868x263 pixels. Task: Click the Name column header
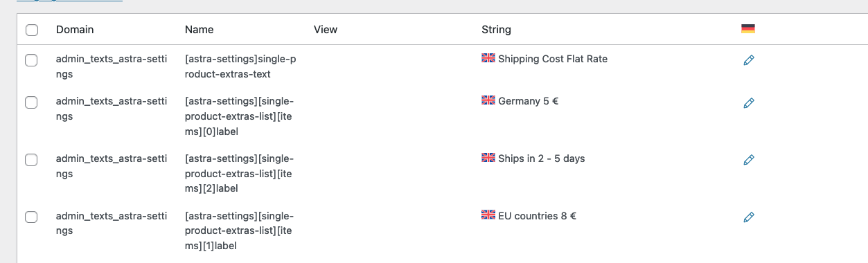pyautogui.click(x=200, y=30)
